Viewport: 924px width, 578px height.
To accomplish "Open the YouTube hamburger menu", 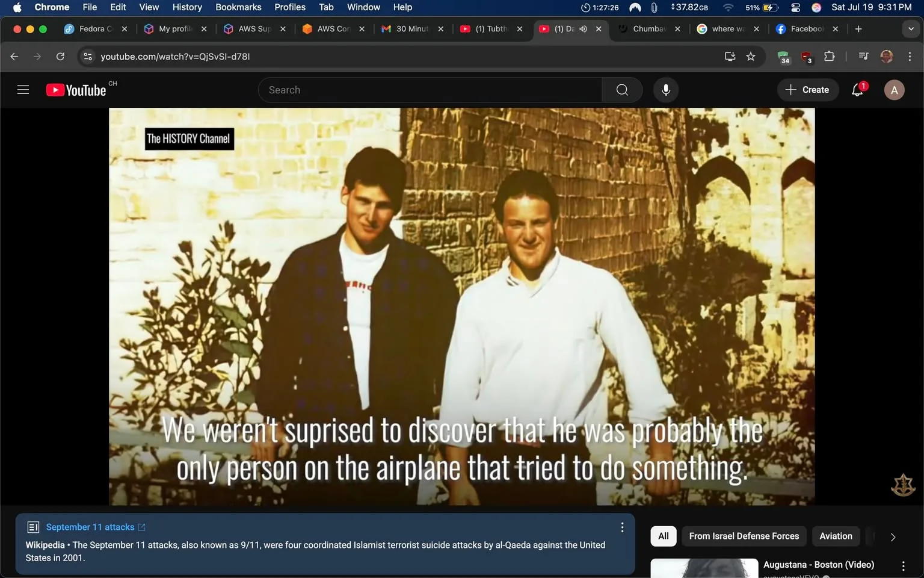I will click(23, 89).
